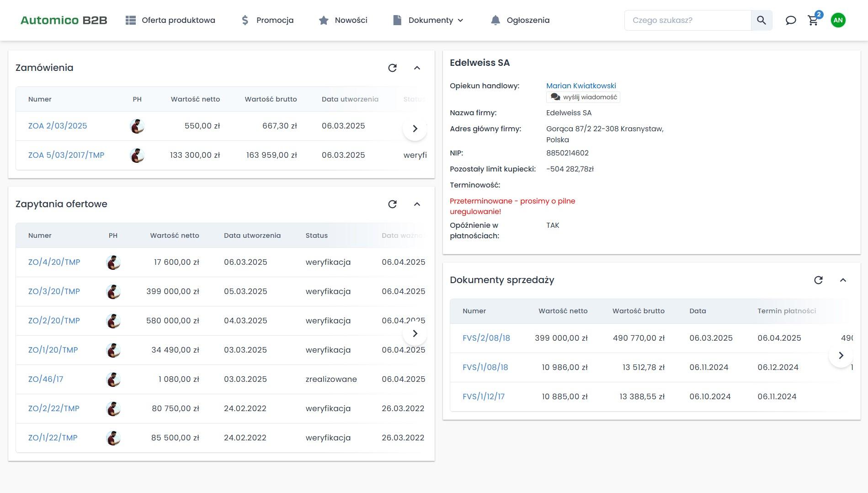Image resolution: width=868 pixels, height=493 pixels.
Task: Open Oferta produktowa menu item
Action: (x=170, y=20)
